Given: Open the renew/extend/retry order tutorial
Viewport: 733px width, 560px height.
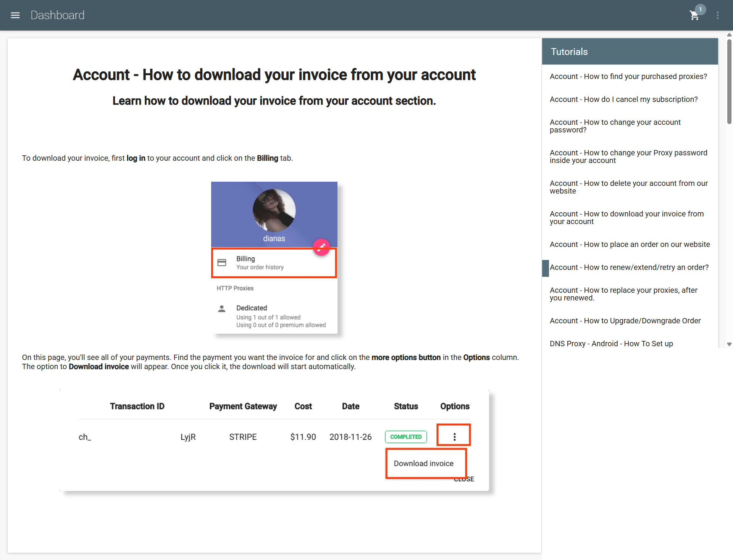Looking at the screenshot, I should pos(629,267).
